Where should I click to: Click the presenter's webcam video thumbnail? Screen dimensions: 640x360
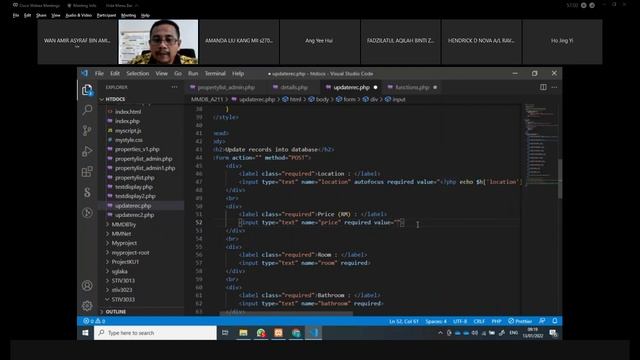tap(158, 42)
